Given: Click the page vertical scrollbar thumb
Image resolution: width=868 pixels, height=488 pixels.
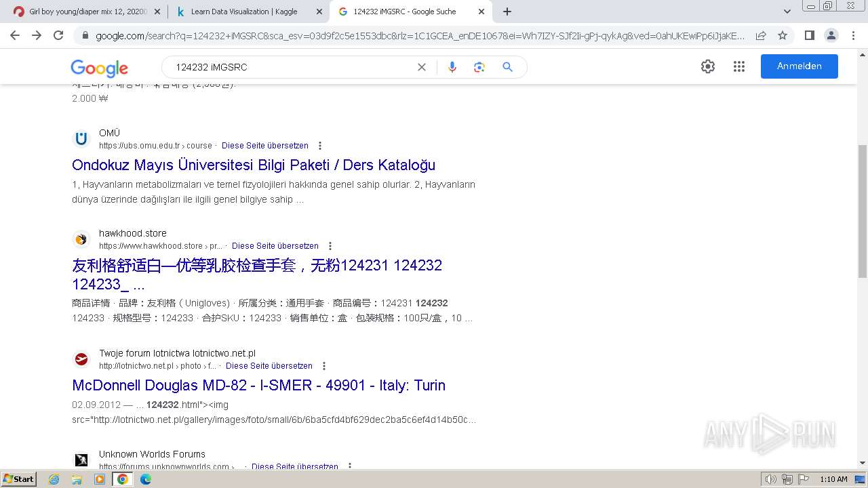Looking at the screenshot, I should [x=862, y=211].
